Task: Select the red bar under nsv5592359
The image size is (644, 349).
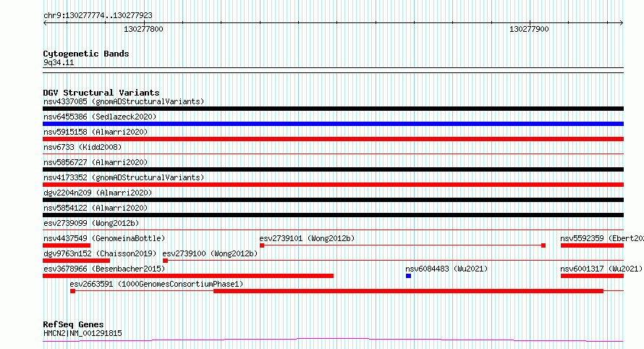Action: 592,245
